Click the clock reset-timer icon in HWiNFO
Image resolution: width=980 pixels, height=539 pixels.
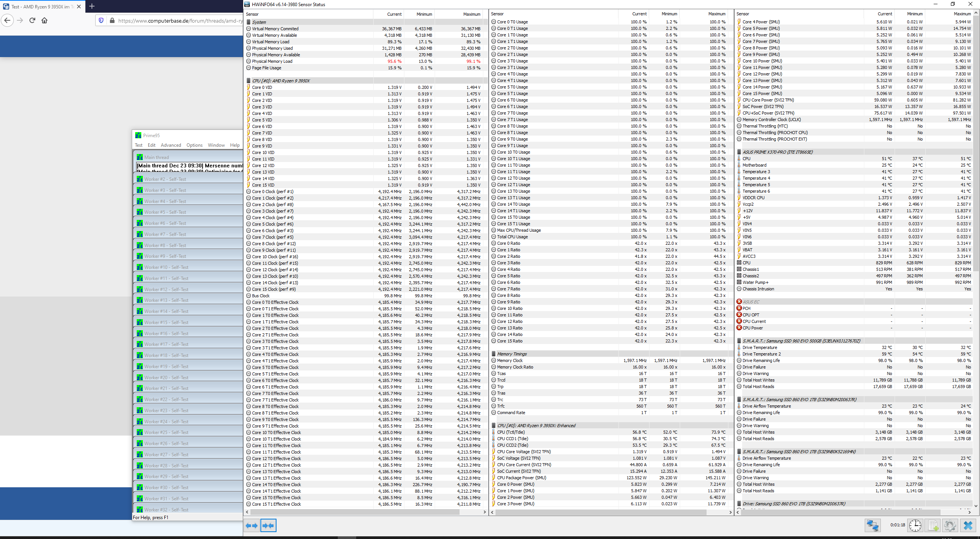pyautogui.click(x=915, y=525)
